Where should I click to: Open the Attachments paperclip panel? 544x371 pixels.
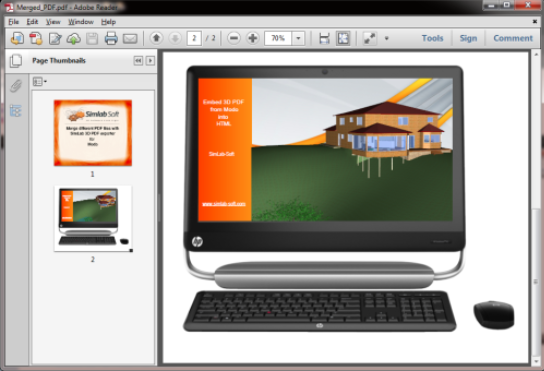tap(16, 86)
